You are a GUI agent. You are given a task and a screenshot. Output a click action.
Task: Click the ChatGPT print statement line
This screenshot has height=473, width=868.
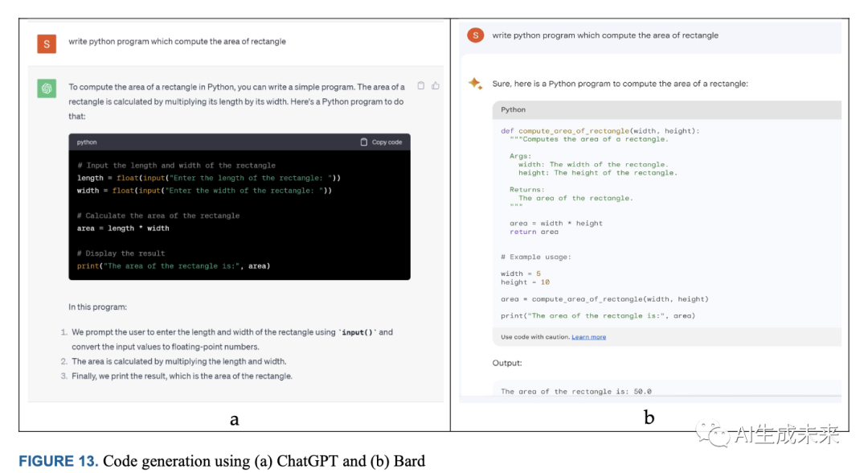click(x=174, y=265)
